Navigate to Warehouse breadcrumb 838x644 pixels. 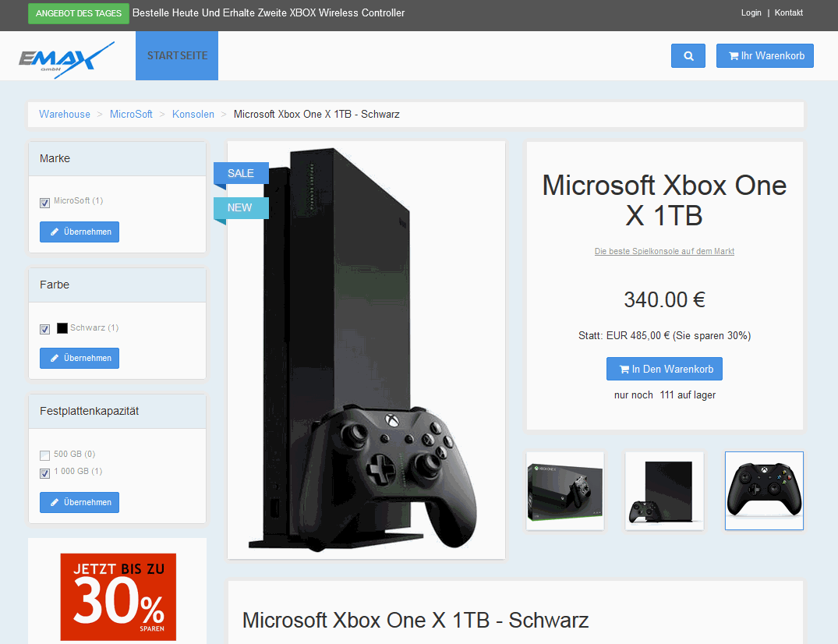[65, 114]
